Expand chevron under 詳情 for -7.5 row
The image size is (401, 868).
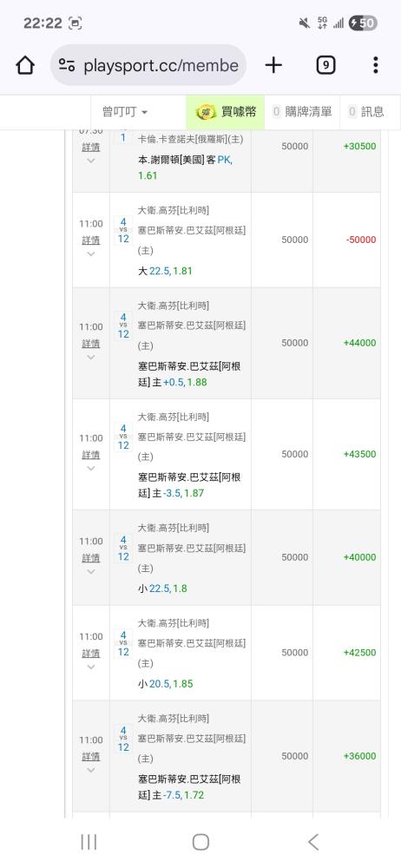91,770
